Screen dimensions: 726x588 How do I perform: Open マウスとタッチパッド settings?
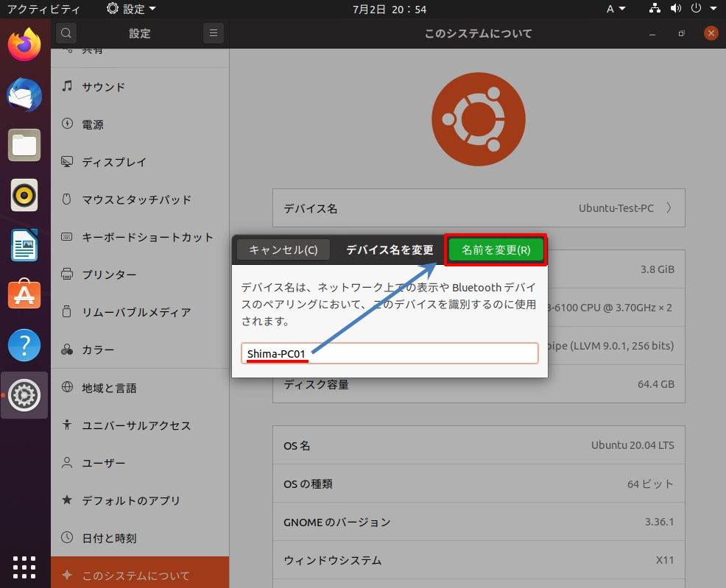[140, 199]
